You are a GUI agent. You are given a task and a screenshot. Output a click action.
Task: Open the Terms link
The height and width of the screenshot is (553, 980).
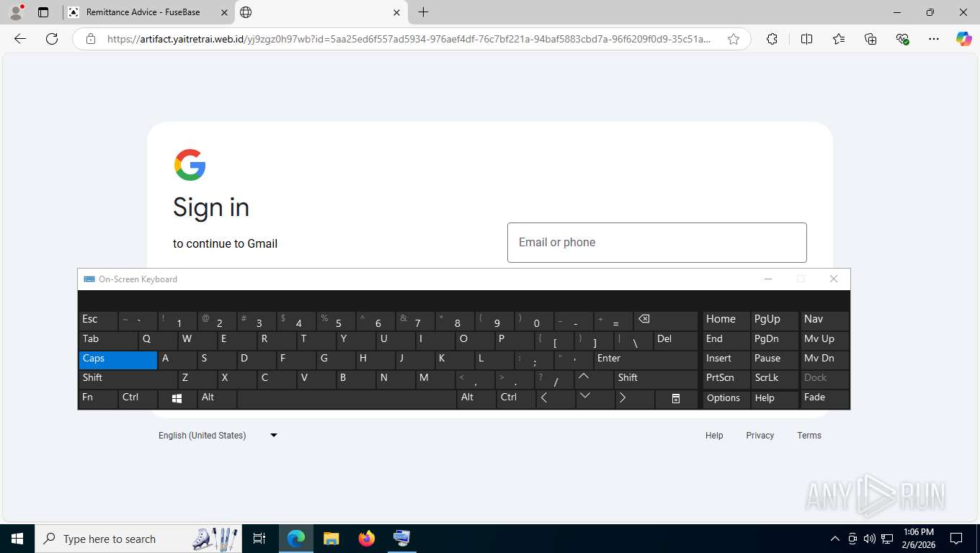[809, 436]
